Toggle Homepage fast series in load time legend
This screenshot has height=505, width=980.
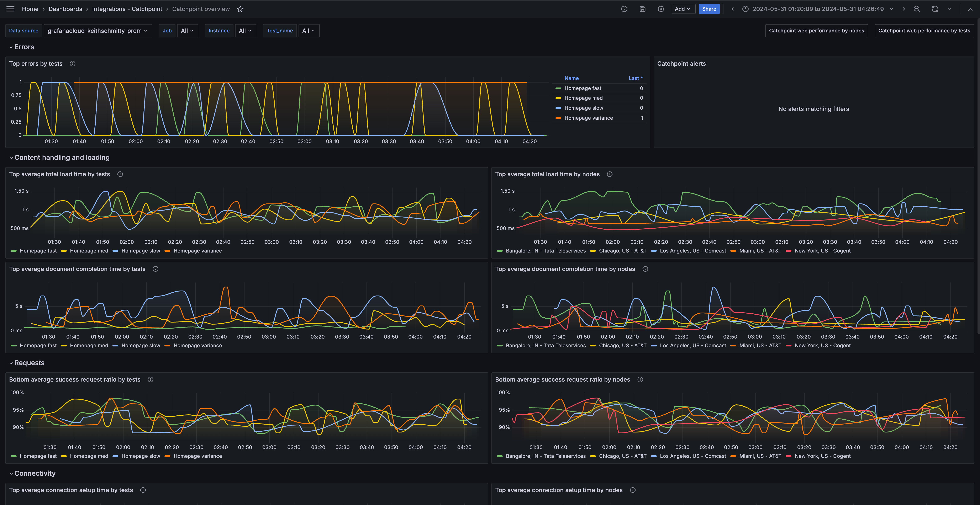pyautogui.click(x=38, y=251)
